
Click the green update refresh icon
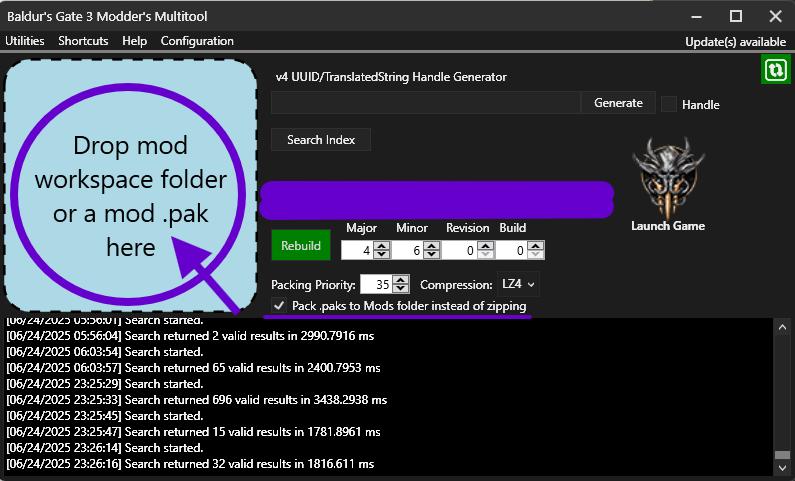776,69
